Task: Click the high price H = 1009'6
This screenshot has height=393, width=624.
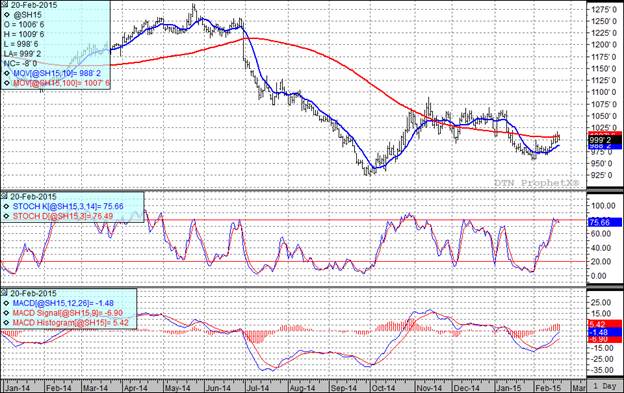Action: pos(24,35)
